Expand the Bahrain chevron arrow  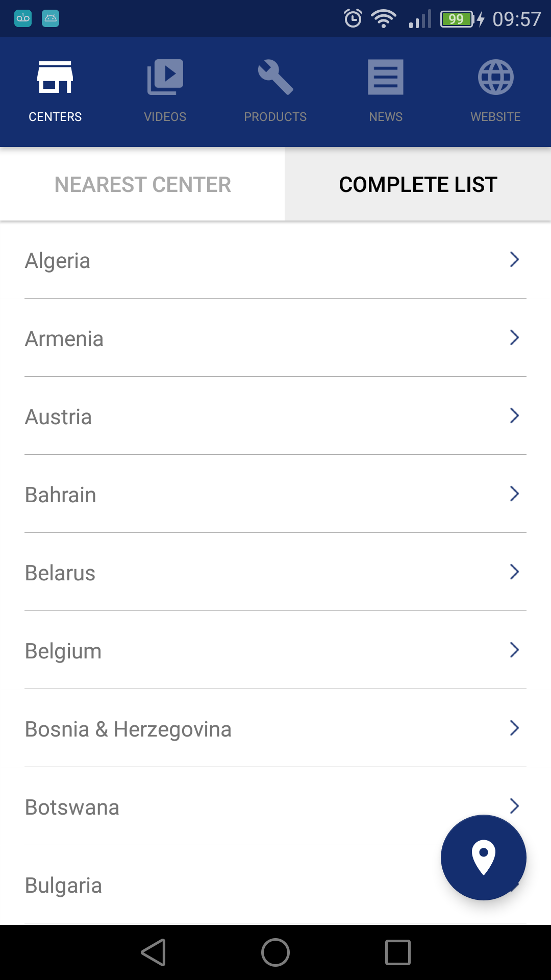point(514,494)
